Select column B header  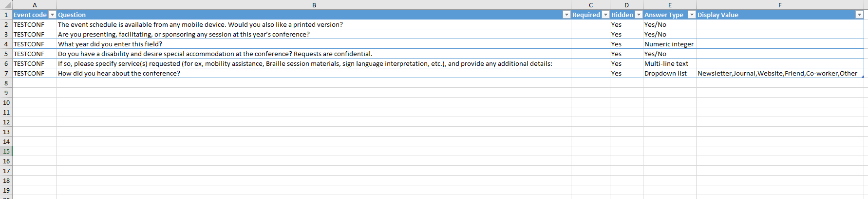tap(314, 5)
